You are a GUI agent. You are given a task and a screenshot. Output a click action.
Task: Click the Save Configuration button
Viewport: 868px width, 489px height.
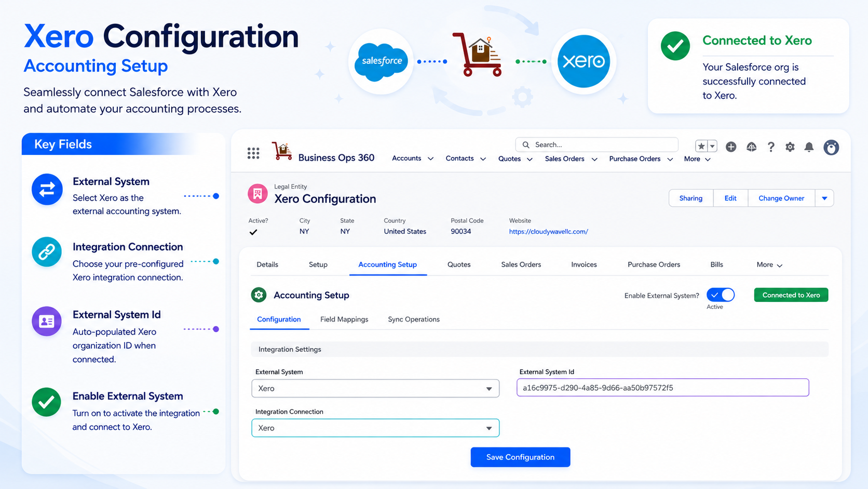[x=520, y=457]
